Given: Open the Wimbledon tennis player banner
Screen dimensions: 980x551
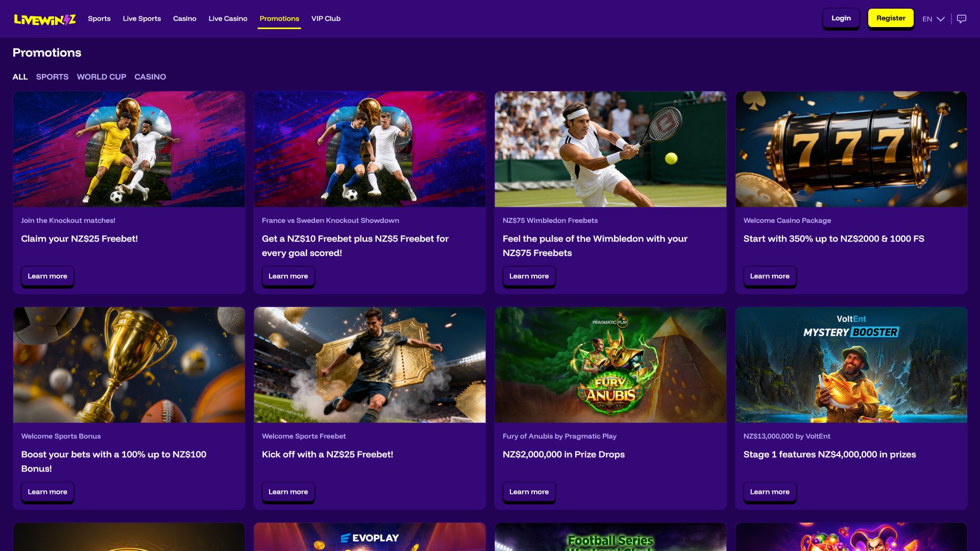Looking at the screenshot, I should point(610,149).
